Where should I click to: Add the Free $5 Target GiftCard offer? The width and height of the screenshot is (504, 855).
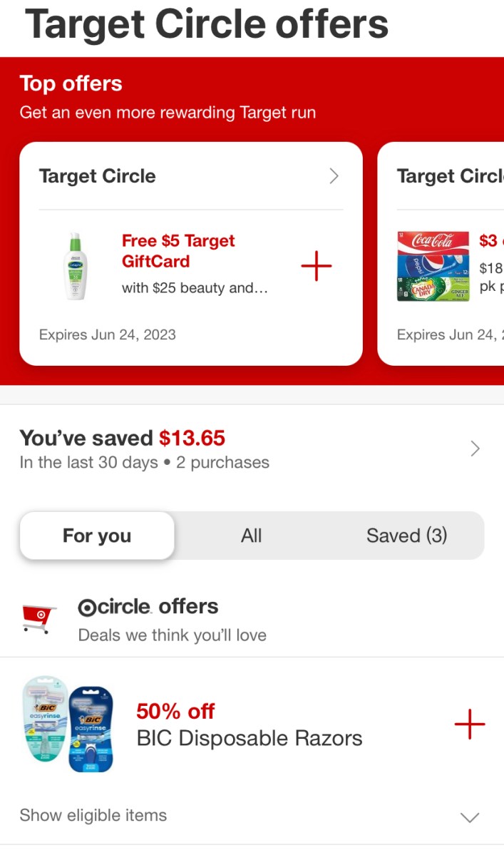tap(316, 266)
